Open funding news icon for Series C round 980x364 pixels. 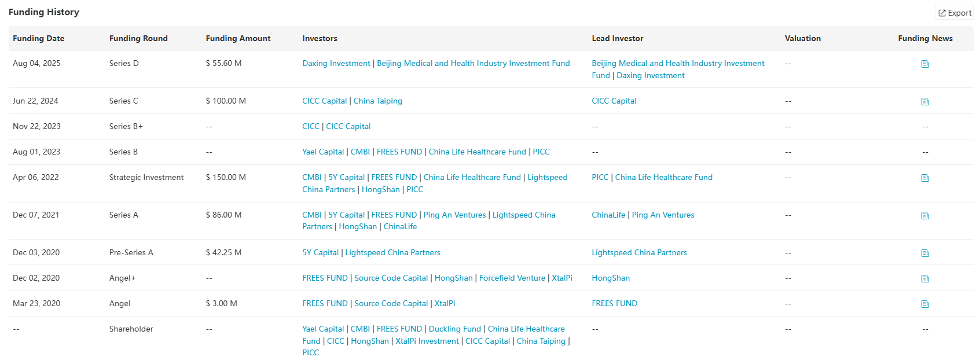pyautogui.click(x=925, y=102)
